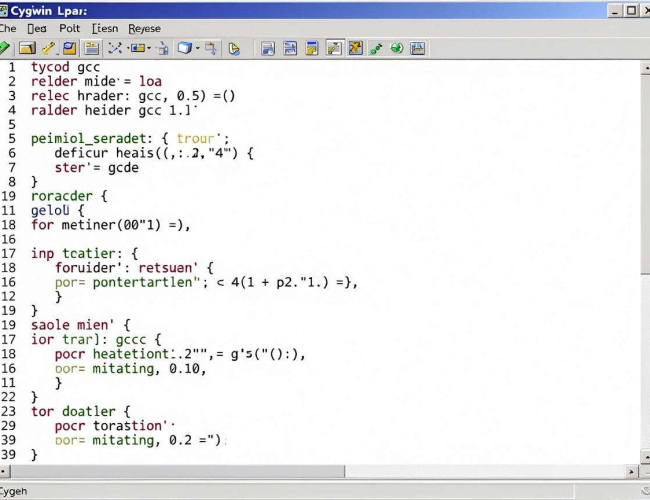Click the green globe icon
This screenshot has width=650, height=500.
[397, 48]
